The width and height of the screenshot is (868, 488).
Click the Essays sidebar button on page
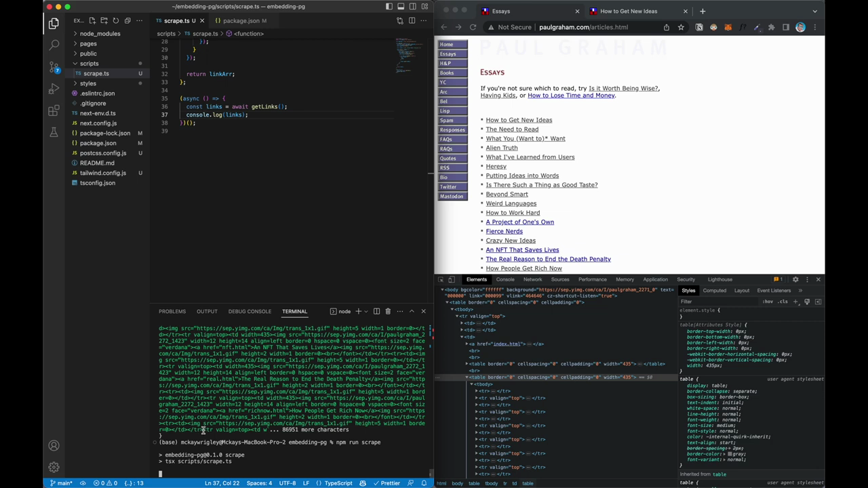(452, 54)
